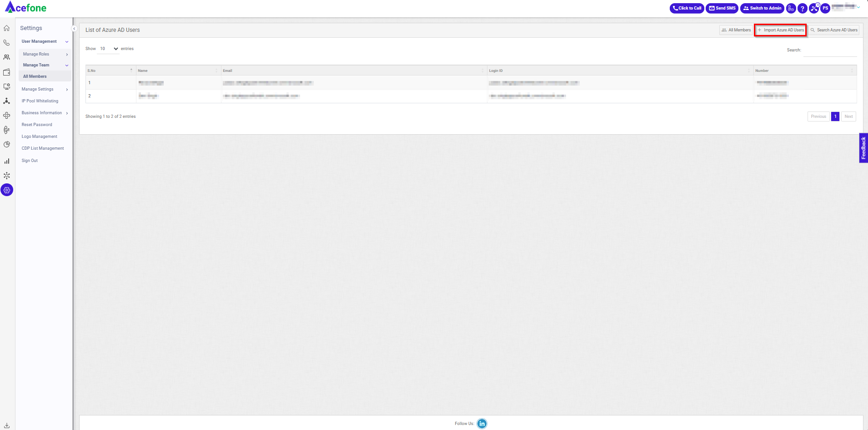
Task: Open IP Pool Whitelisting
Action: (40, 101)
